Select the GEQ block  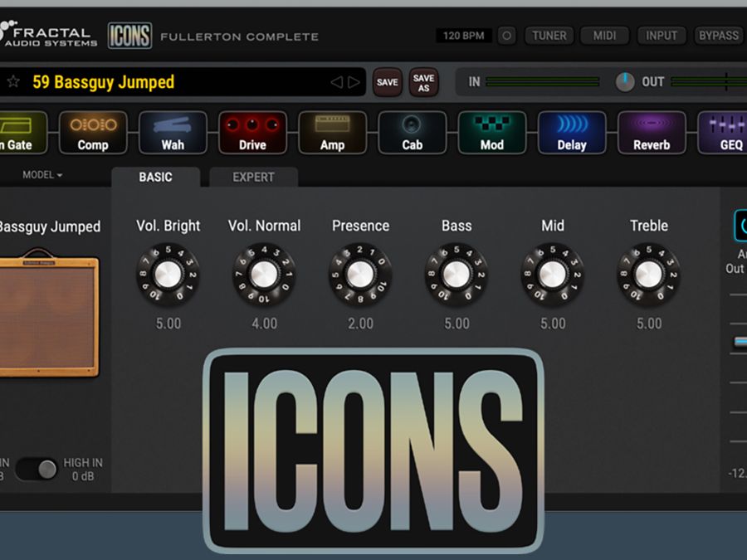click(723, 133)
